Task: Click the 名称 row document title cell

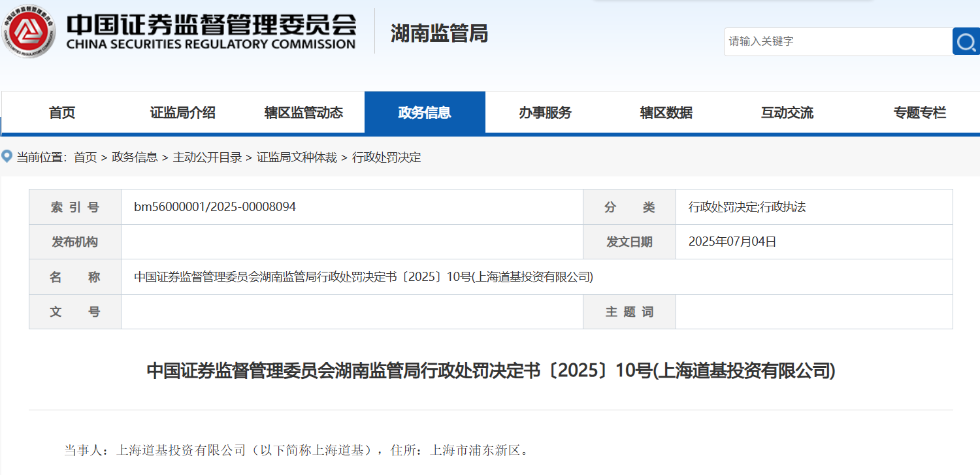Action: (536, 277)
